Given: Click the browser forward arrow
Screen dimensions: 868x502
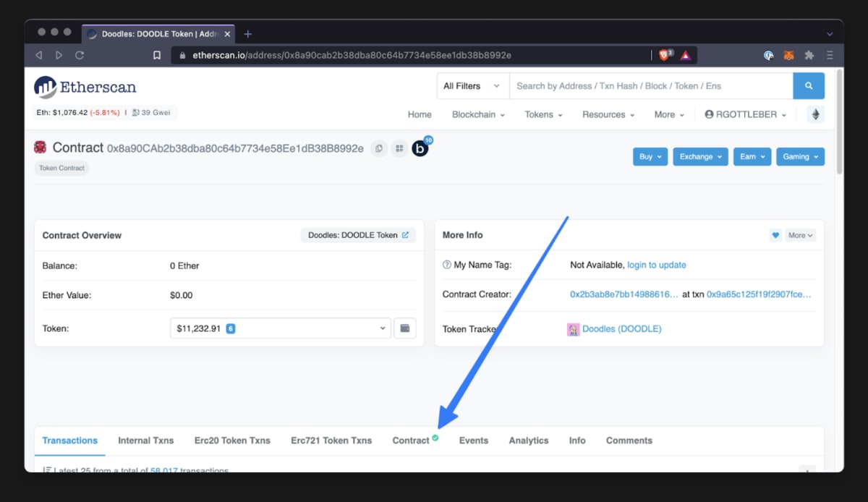Looking at the screenshot, I should 59,55.
